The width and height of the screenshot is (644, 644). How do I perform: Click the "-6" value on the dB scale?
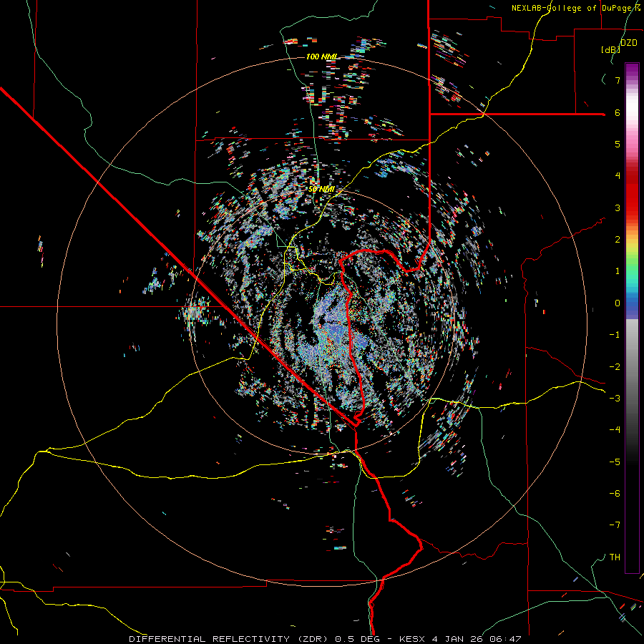[615, 494]
